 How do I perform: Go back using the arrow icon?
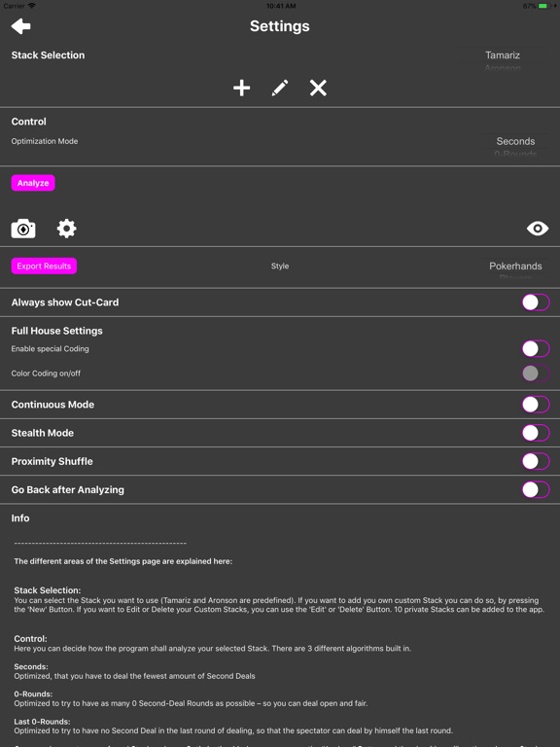[x=21, y=26]
